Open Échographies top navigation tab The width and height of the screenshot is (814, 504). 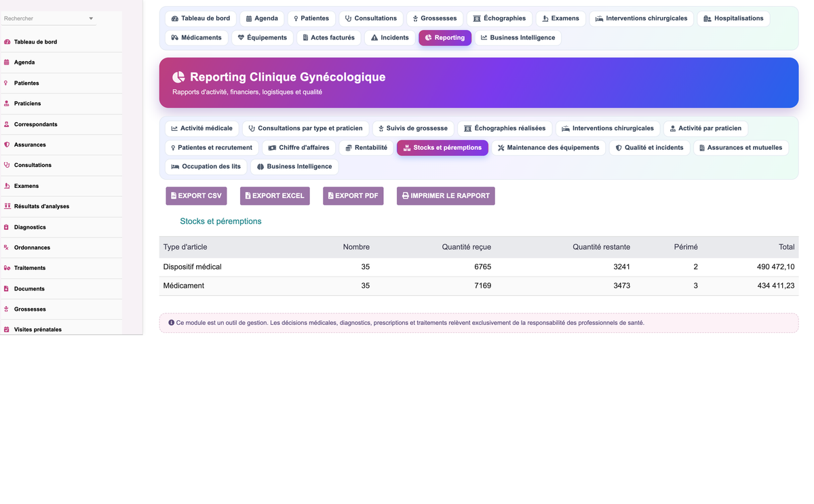(499, 19)
